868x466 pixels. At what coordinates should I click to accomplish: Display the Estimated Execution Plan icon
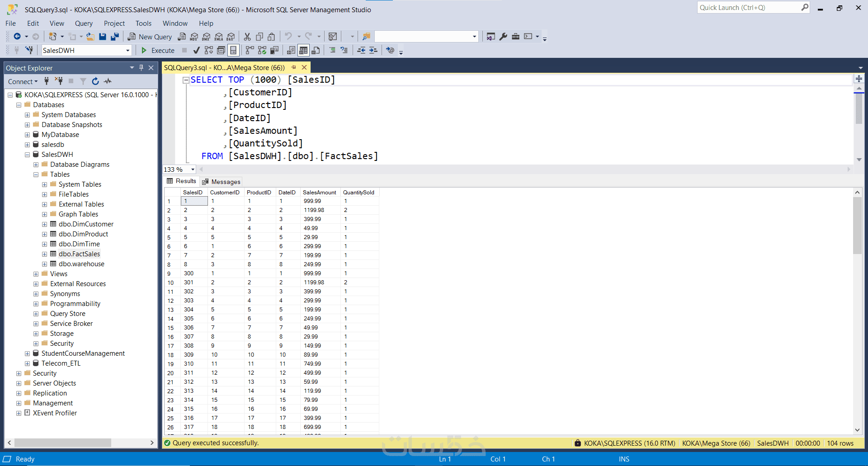[x=208, y=50]
